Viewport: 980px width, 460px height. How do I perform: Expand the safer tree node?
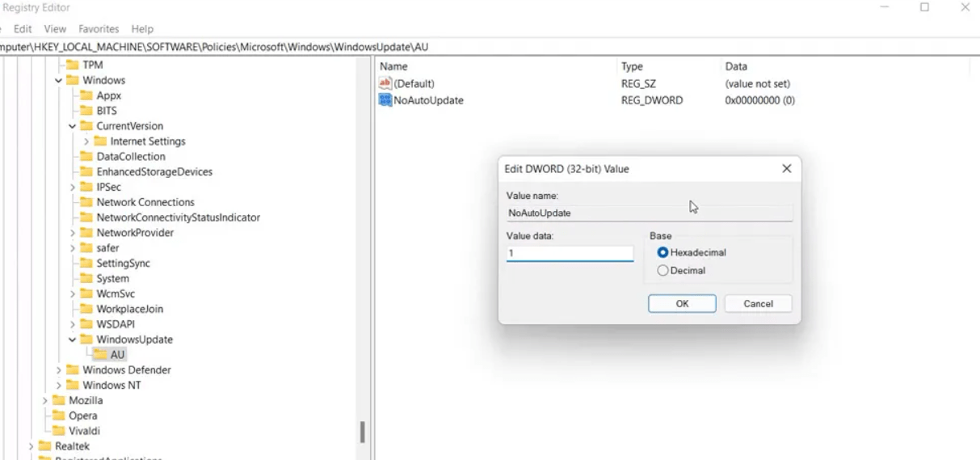click(73, 248)
